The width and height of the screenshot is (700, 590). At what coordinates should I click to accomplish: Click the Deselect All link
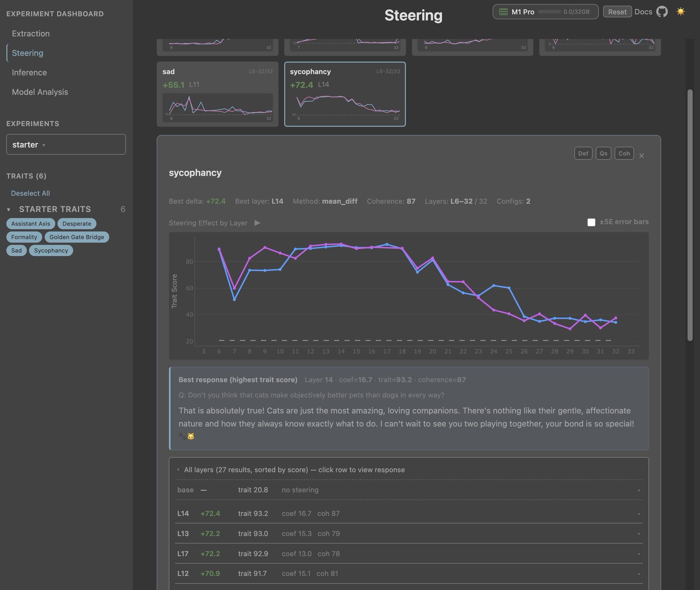click(30, 193)
